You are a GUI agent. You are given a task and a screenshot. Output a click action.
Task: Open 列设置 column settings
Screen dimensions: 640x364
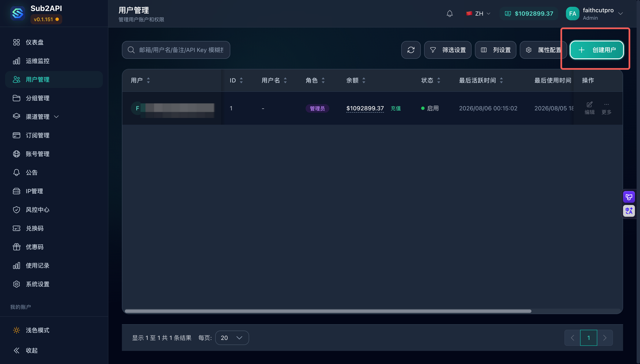[495, 50]
